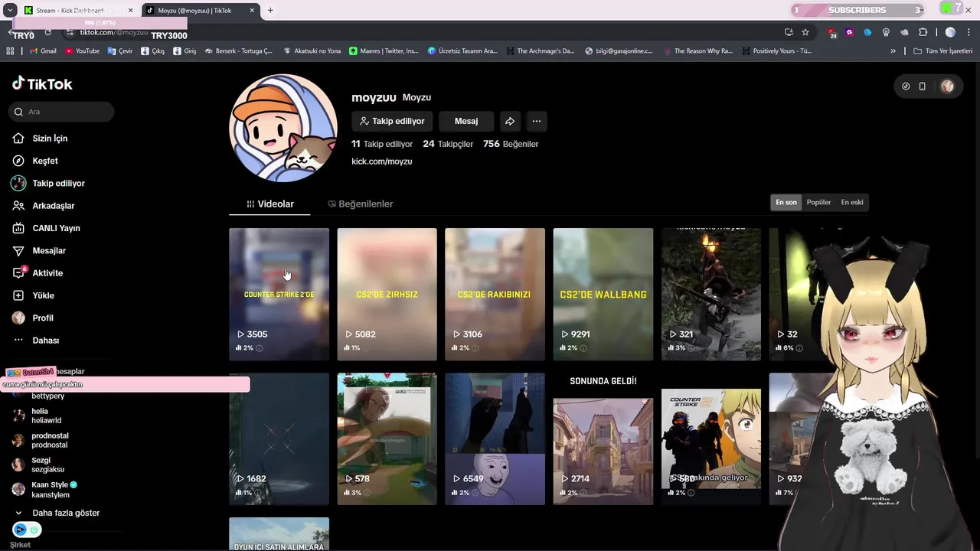Viewport: 980px width, 551px height.
Task: Open the Kaan Style account
Action: 44,490
